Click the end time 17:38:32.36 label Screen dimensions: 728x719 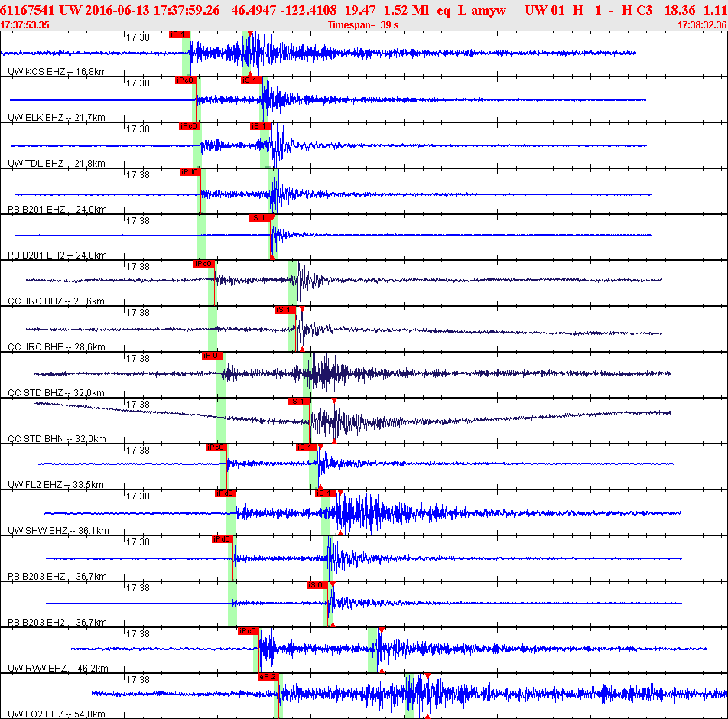tap(702, 25)
